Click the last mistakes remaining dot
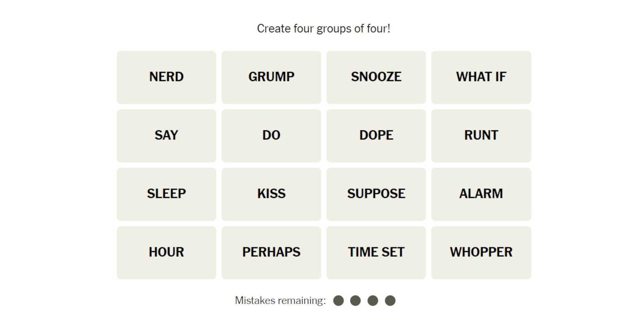The width and height of the screenshot is (644, 322). tap(390, 301)
